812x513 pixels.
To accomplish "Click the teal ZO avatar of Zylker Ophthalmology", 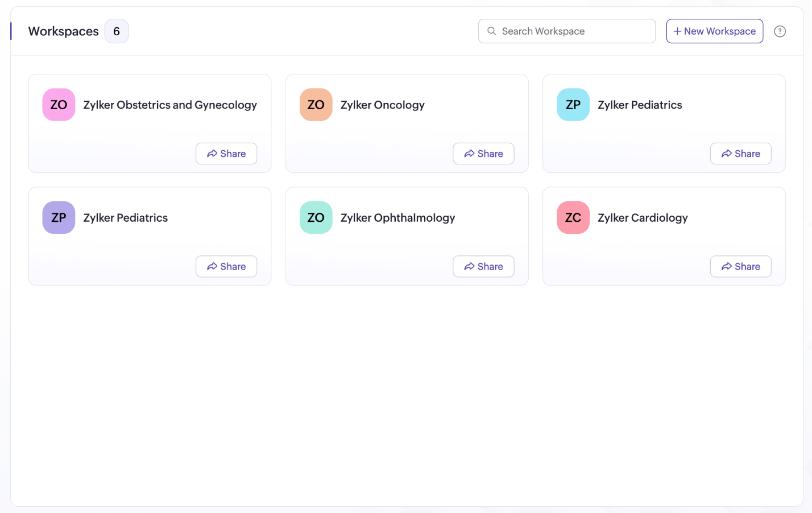I will point(316,217).
